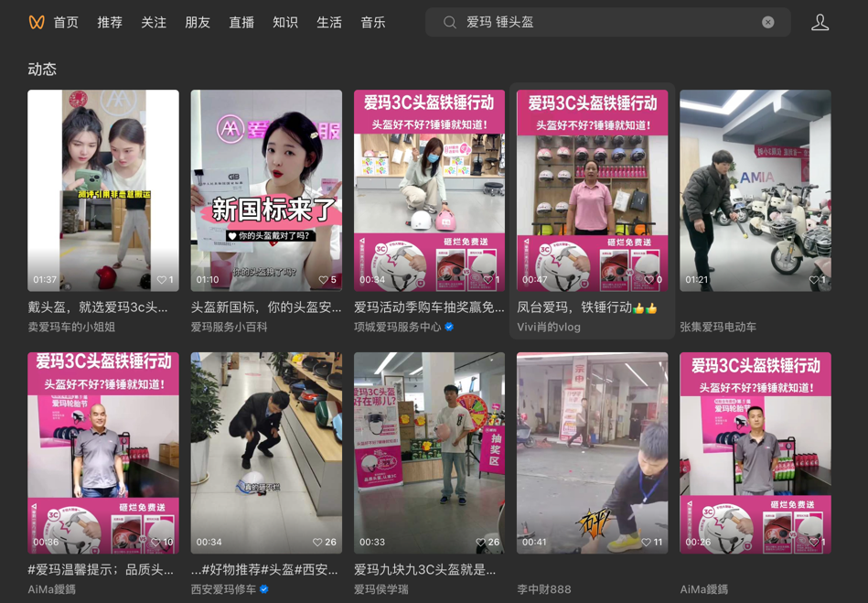The height and width of the screenshot is (603, 868).
Task: Open title #爱玛温馨提示；品质头...
Action: tap(101, 570)
